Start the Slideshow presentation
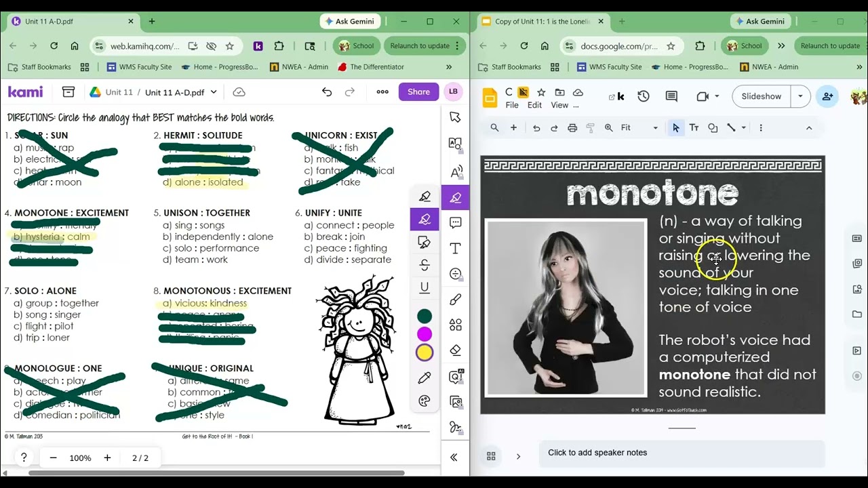This screenshot has width=868, height=488. click(762, 96)
